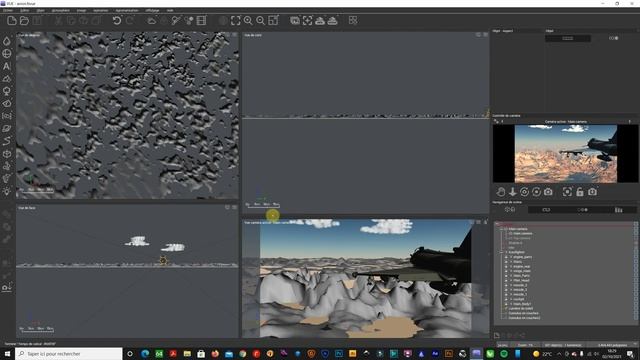The height and width of the screenshot is (360, 640).
Task: Select the spline 'S' tool
Action: pyautogui.click(x=7, y=141)
